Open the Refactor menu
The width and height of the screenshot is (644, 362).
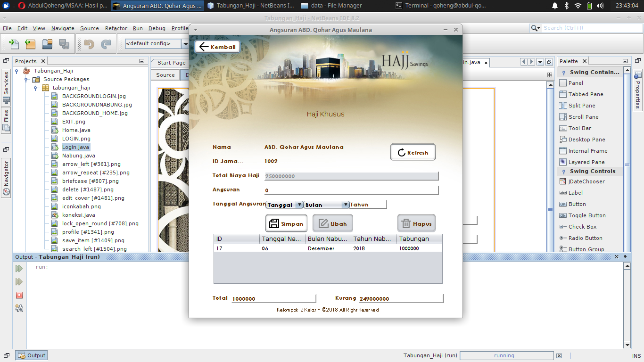pyautogui.click(x=116, y=28)
